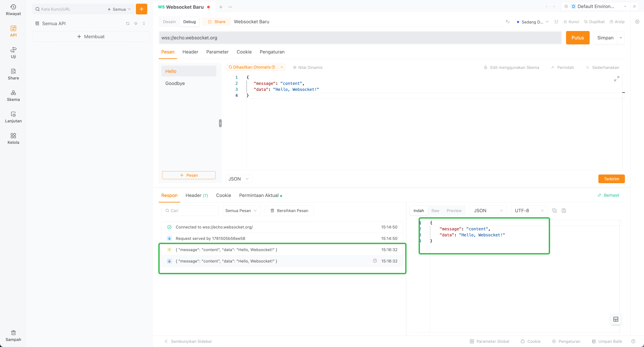
Task: Open the Uji testing section
Action: (x=13, y=53)
